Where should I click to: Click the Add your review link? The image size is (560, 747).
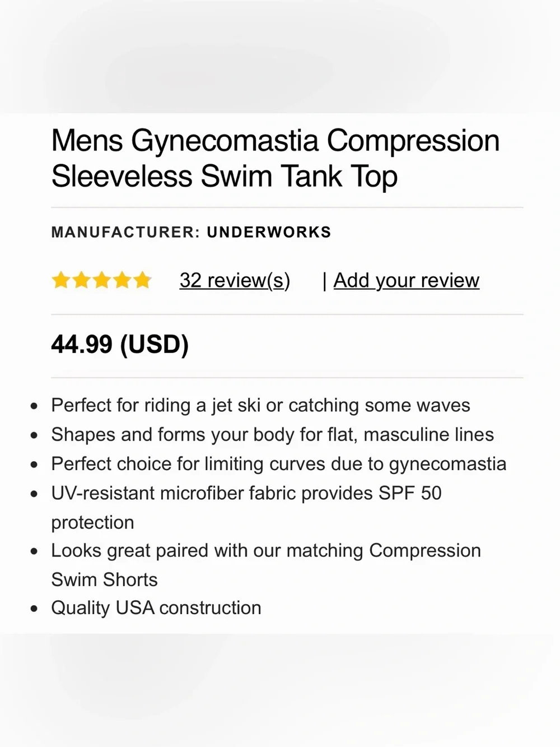(407, 280)
